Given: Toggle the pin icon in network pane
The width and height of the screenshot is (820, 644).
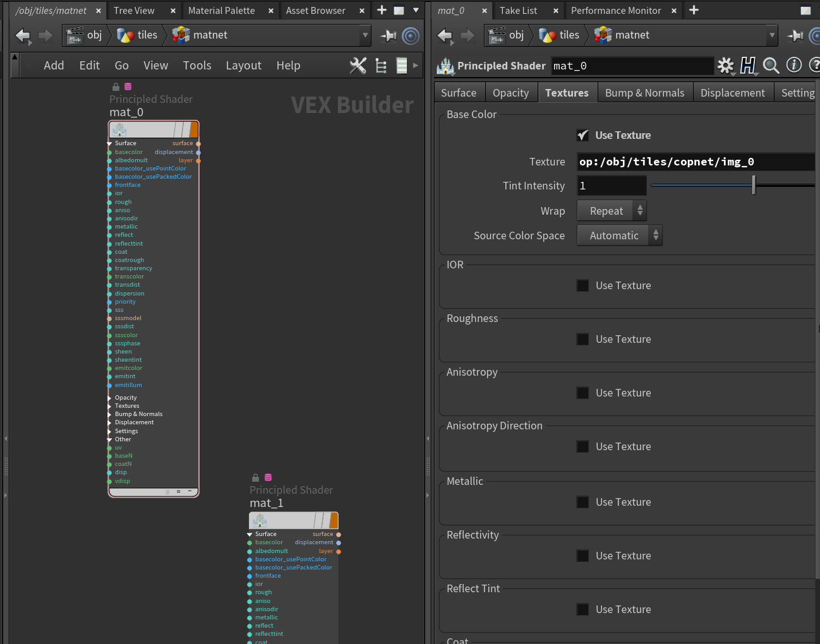Looking at the screenshot, I should 388,36.
